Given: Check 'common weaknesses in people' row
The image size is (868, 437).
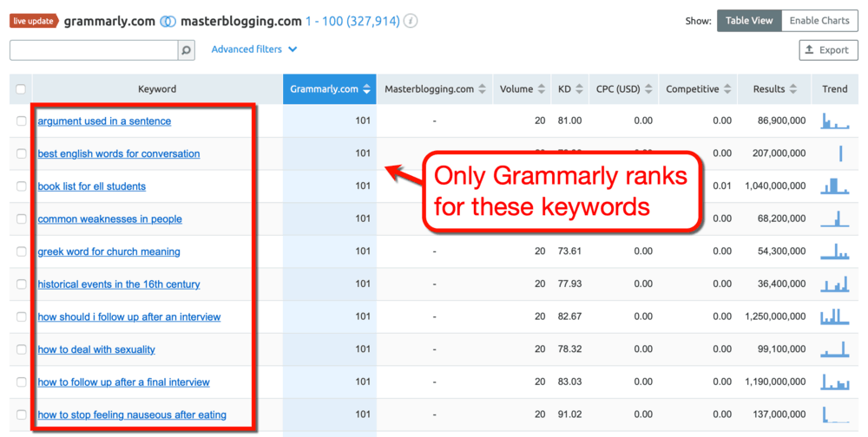Looking at the screenshot, I should coord(21,218).
